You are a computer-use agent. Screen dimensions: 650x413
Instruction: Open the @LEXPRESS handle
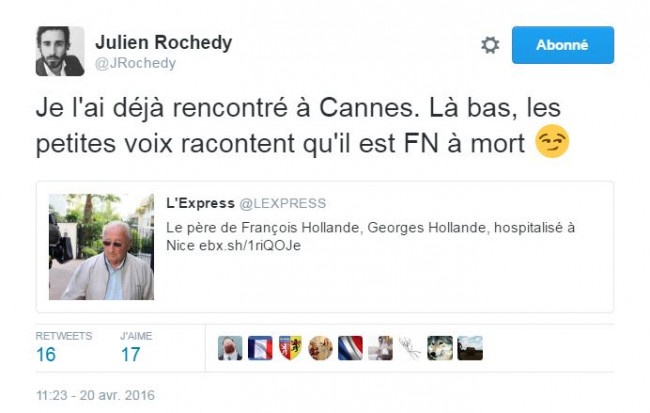click(x=283, y=203)
